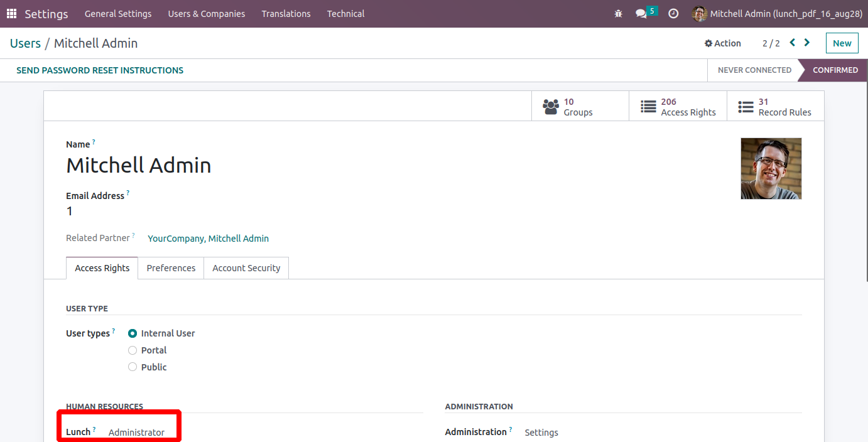Click the Related Partner help question mark
This screenshot has width=868, height=442.
coord(133,235)
